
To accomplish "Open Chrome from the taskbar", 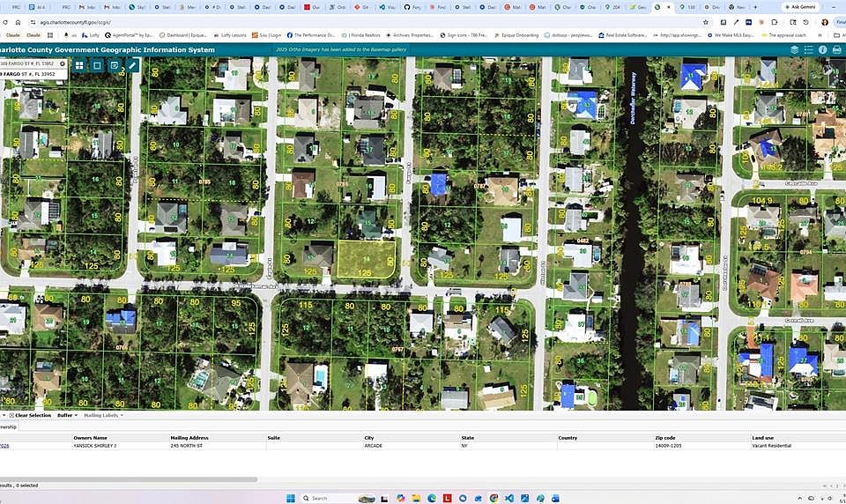I will click(x=493, y=498).
